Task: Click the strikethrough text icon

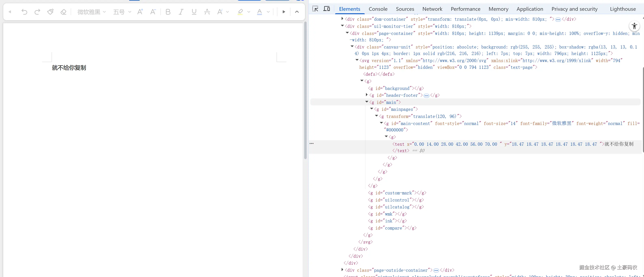Action: coord(207,12)
